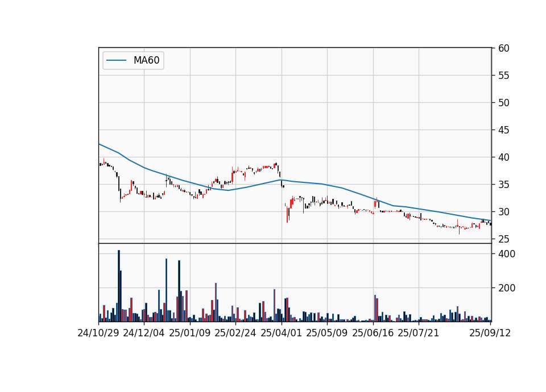Image resolution: width=546 pixels, height=392 pixels.
Task: Click the 25/06/16 date label
Action: pos(373,333)
